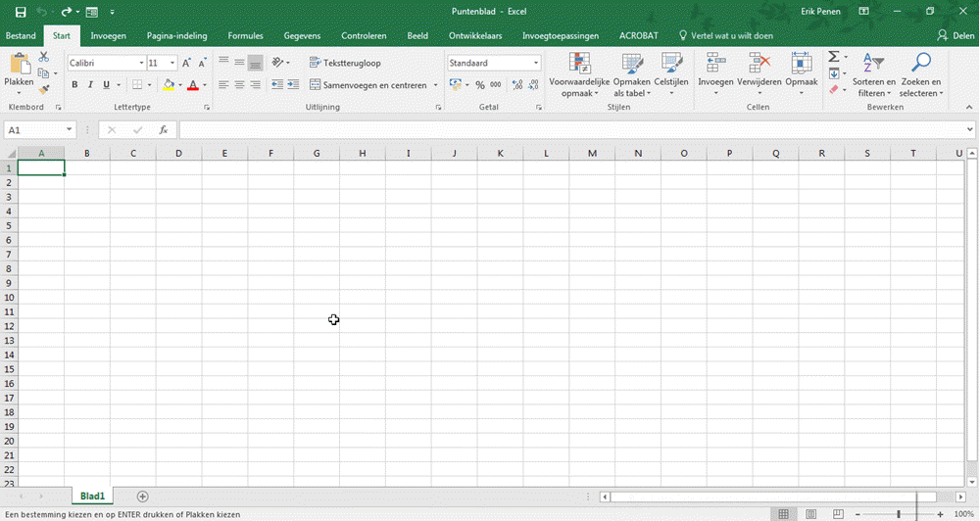Click the Save icon in quick access toolbar

pyautogui.click(x=21, y=12)
